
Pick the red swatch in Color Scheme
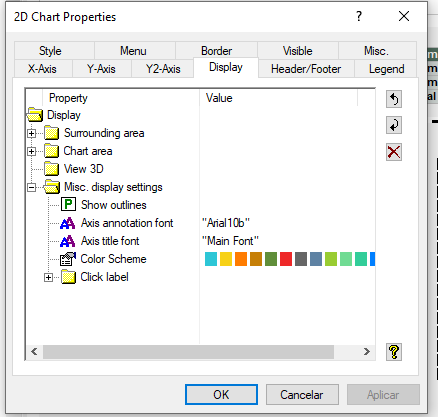point(286,259)
